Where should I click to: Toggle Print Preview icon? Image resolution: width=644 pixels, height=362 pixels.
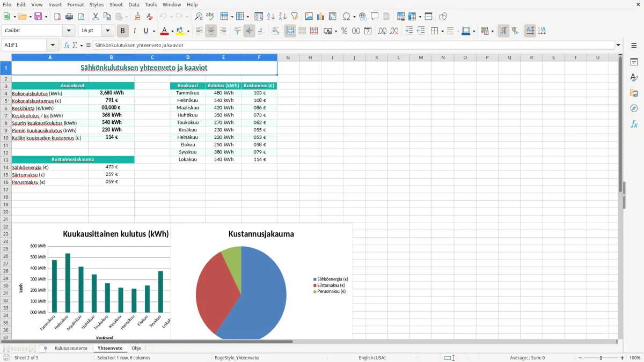81,17
